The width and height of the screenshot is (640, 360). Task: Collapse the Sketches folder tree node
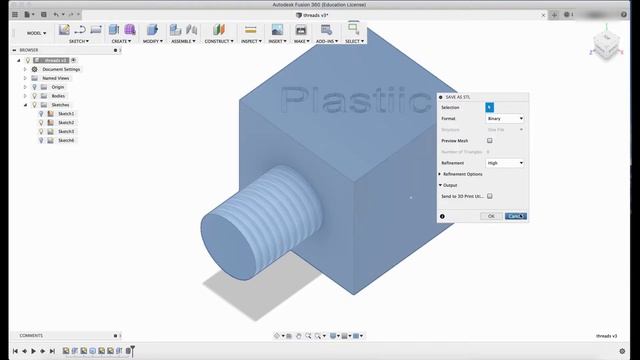coord(25,105)
